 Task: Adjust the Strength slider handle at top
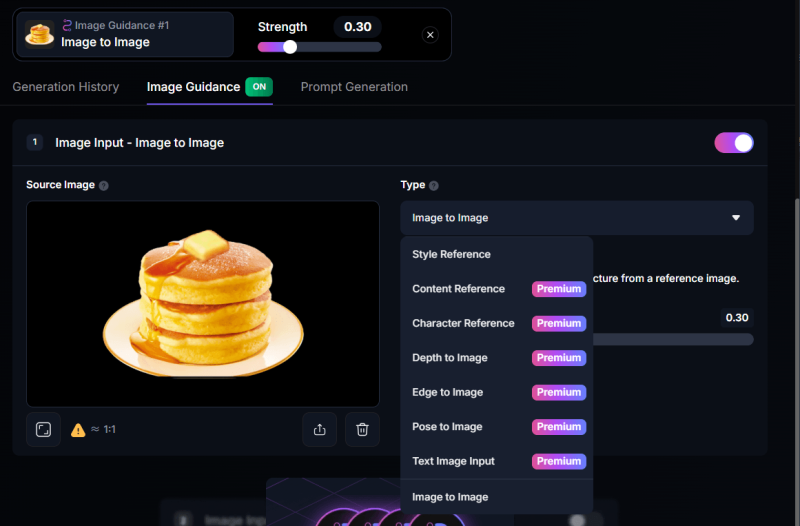click(290, 47)
